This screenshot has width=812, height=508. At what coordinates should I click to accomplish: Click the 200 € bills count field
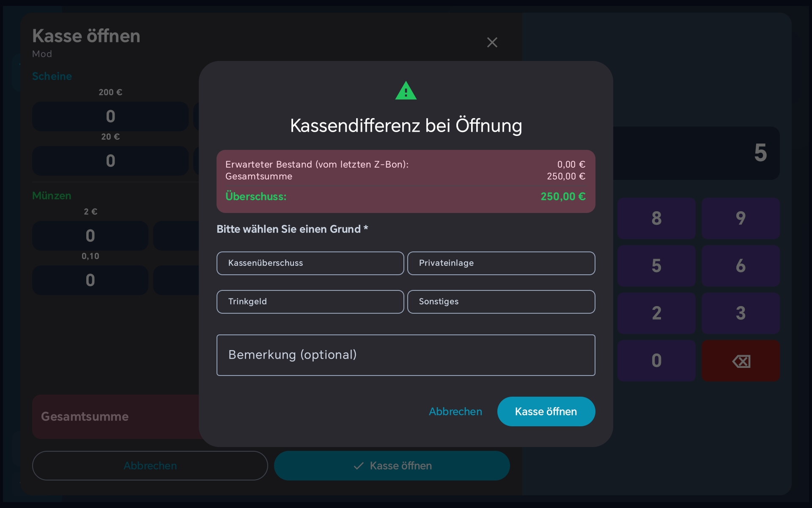tap(110, 116)
